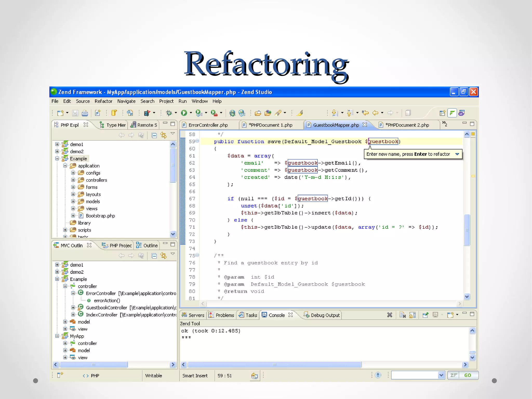Viewport: 532px width, 399px height.
Task: Collapse Example project in PHP Explorer
Action: click(57, 158)
